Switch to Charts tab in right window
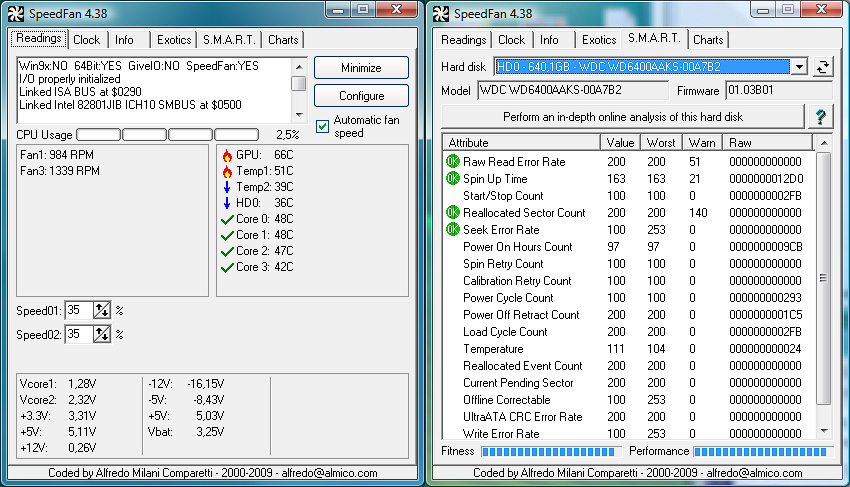 tap(708, 40)
